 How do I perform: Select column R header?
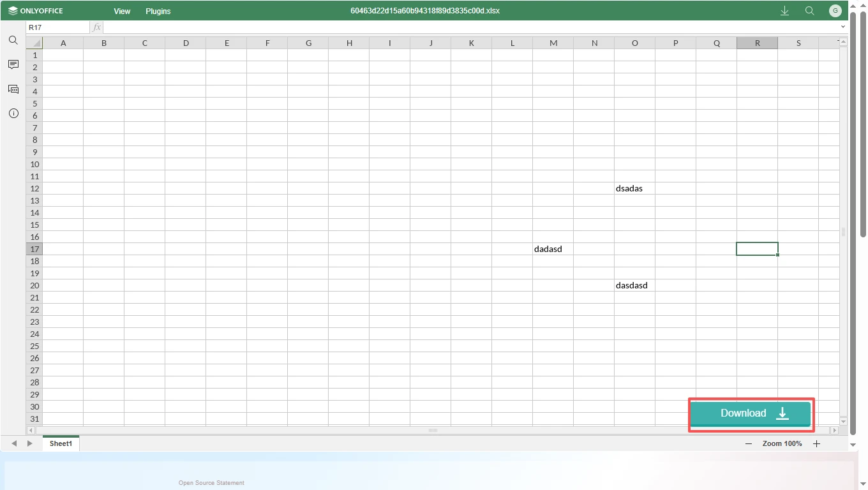click(758, 43)
